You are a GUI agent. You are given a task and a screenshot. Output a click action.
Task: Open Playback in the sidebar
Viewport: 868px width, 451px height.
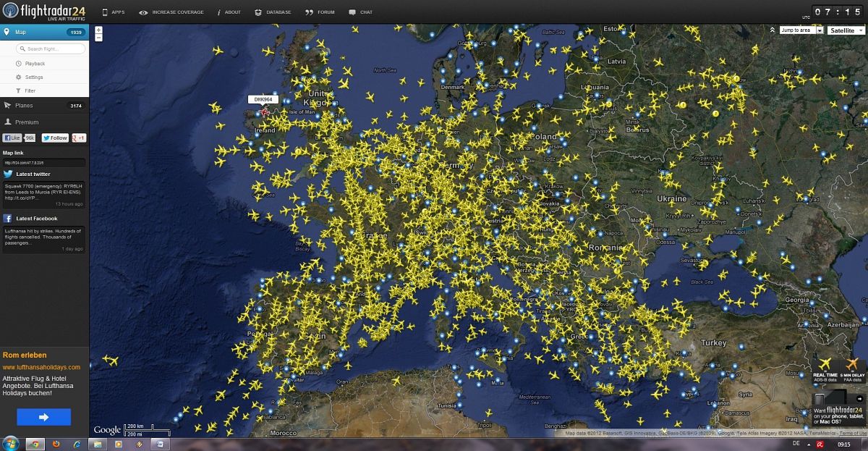[35, 64]
